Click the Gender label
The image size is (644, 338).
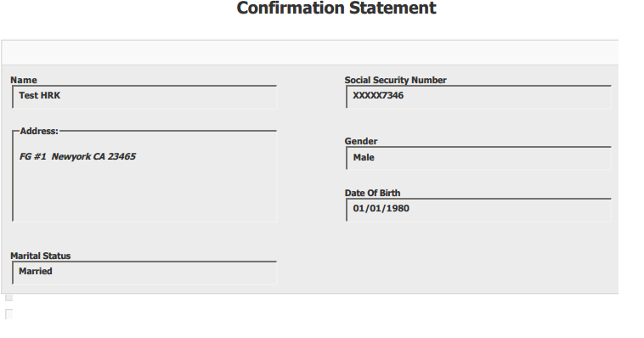pyautogui.click(x=360, y=141)
